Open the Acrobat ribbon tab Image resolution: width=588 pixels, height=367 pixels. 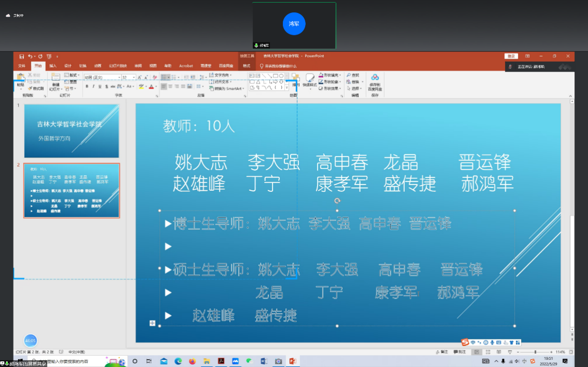tap(186, 66)
